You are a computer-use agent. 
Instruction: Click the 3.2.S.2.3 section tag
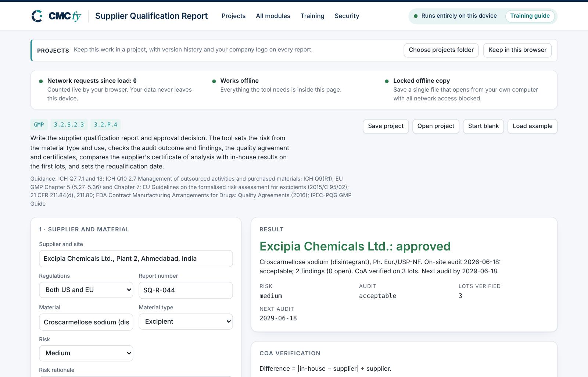click(69, 125)
